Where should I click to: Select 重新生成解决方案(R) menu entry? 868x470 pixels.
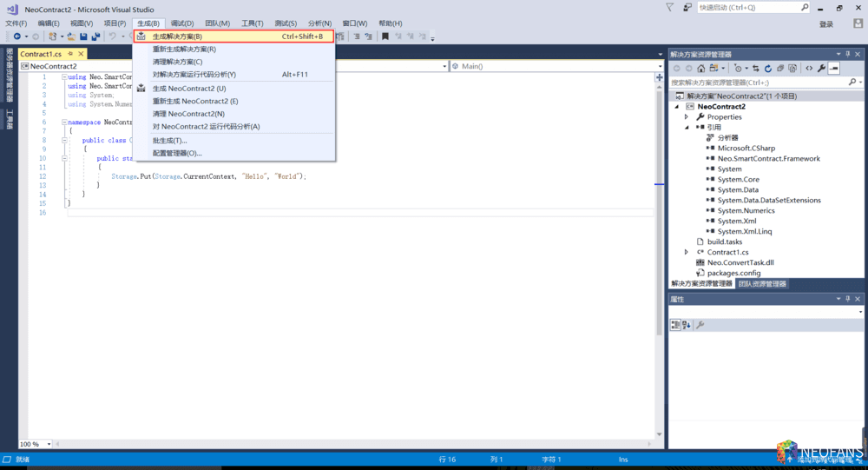click(x=233, y=50)
